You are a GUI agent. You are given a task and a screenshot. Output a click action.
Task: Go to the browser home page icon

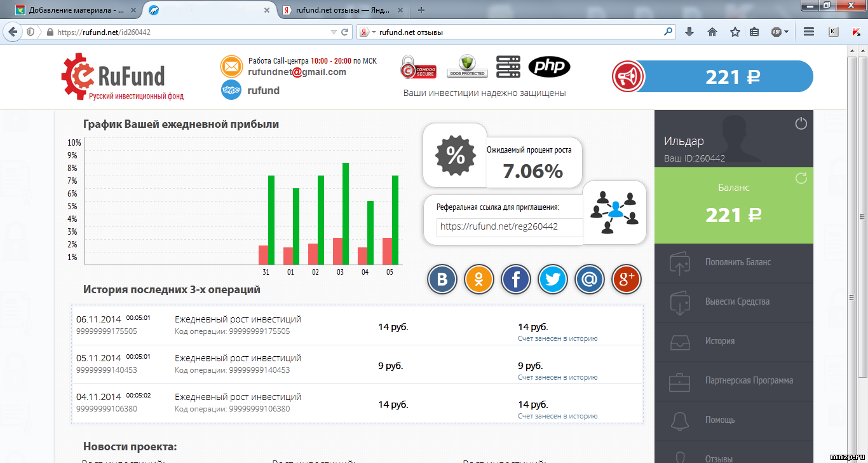tap(712, 32)
